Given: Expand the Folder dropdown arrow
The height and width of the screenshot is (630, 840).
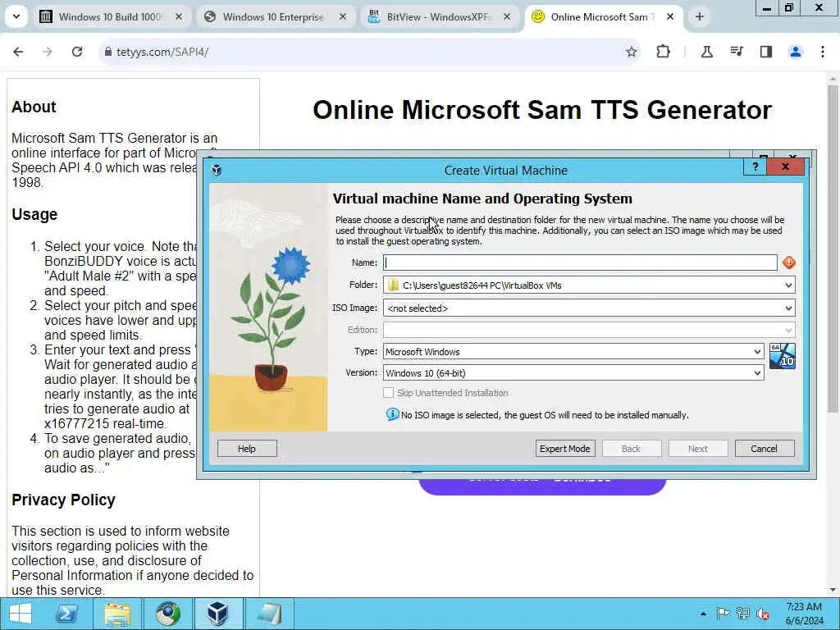Looking at the screenshot, I should pyautogui.click(x=788, y=285).
